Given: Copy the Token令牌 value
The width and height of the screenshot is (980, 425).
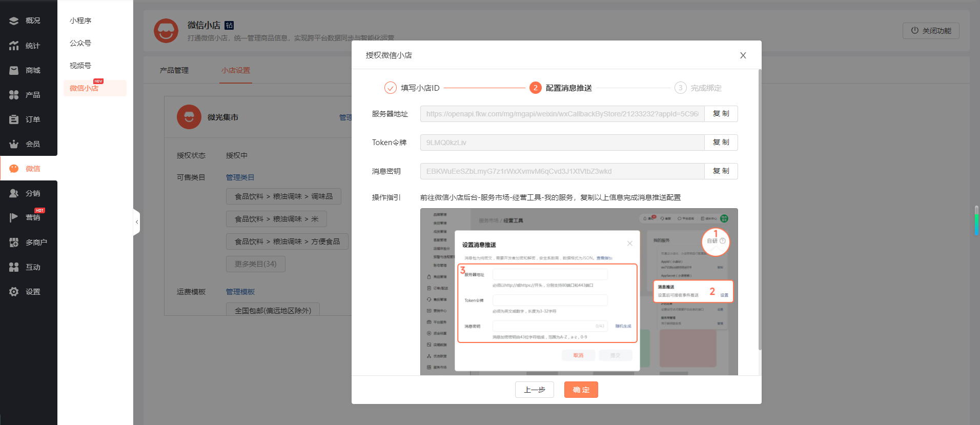Looking at the screenshot, I should (x=721, y=143).
